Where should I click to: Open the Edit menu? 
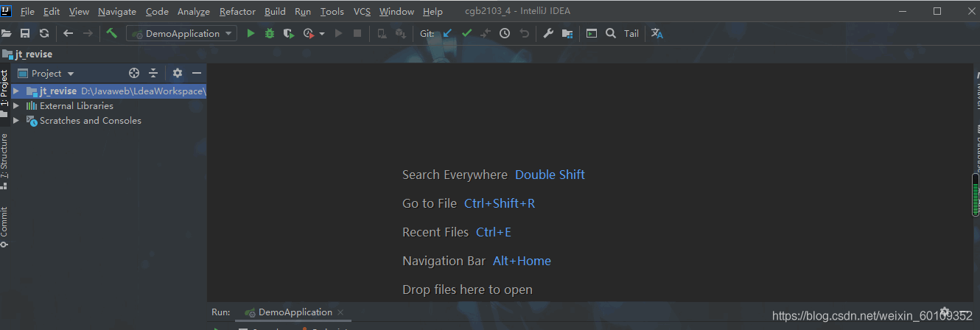click(52, 12)
